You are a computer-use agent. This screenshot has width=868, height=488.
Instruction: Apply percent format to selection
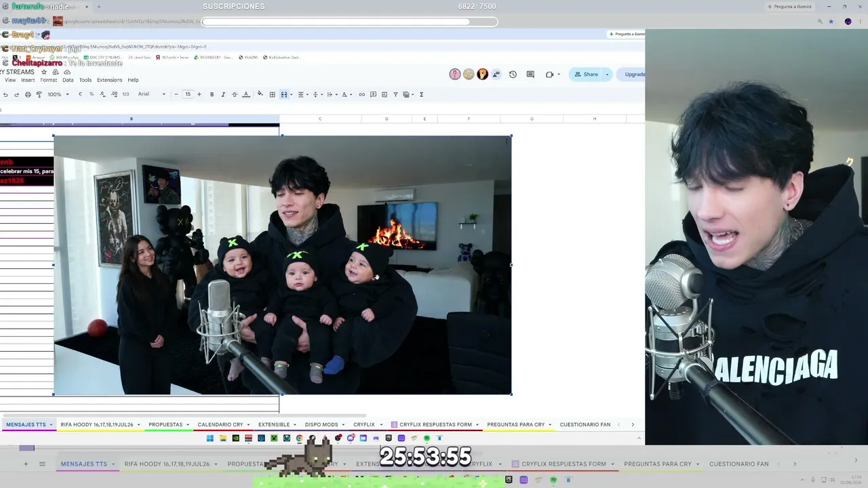[91, 94]
